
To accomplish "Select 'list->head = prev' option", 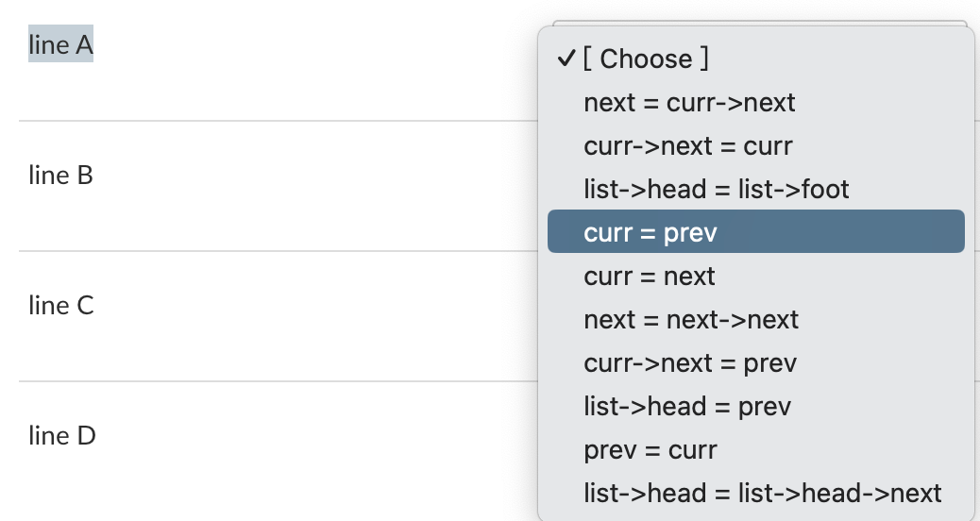I will coord(755,407).
